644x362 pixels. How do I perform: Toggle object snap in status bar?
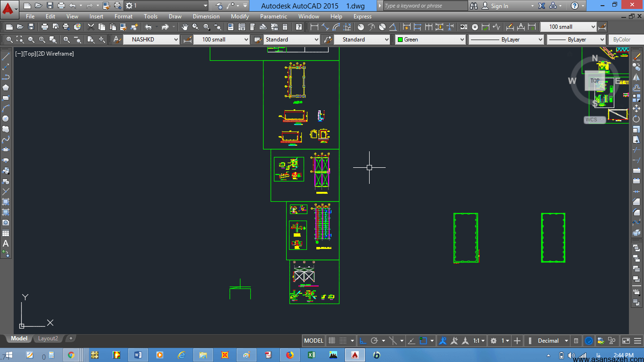pyautogui.click(x=423, y=341)
